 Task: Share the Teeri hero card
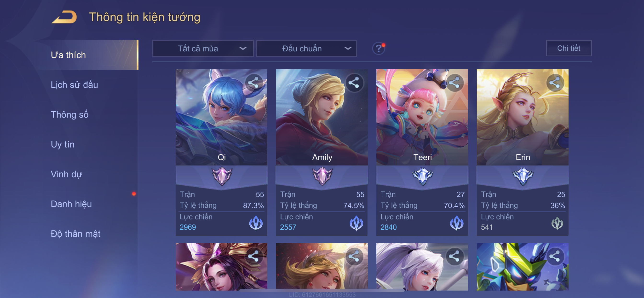point(454,83)
